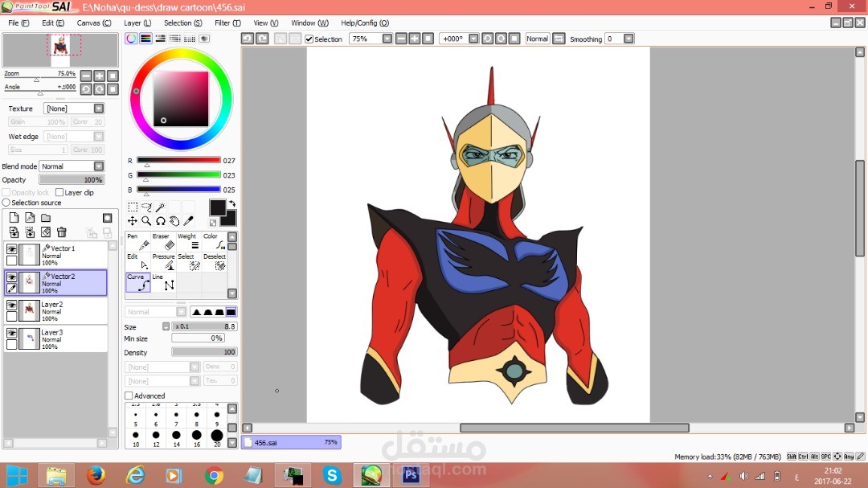Click the zoom in plus button in toolbar
Viewport: 868px width, 488px height.
coord(415,39)
